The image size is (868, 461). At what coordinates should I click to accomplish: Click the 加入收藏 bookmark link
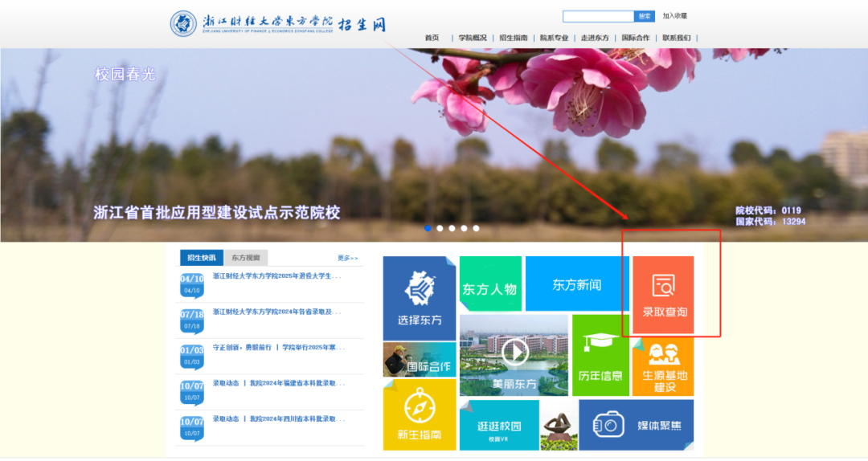[674, 16]
